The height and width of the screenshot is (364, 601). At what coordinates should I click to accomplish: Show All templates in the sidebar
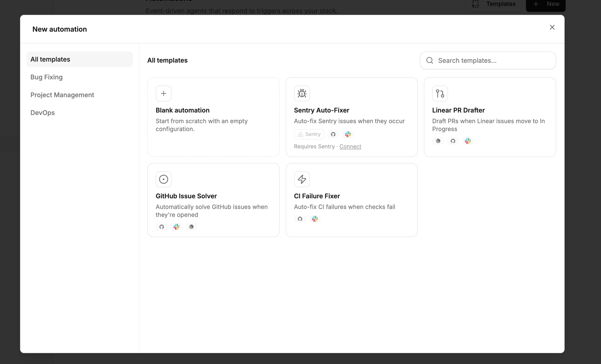[50, 59]
